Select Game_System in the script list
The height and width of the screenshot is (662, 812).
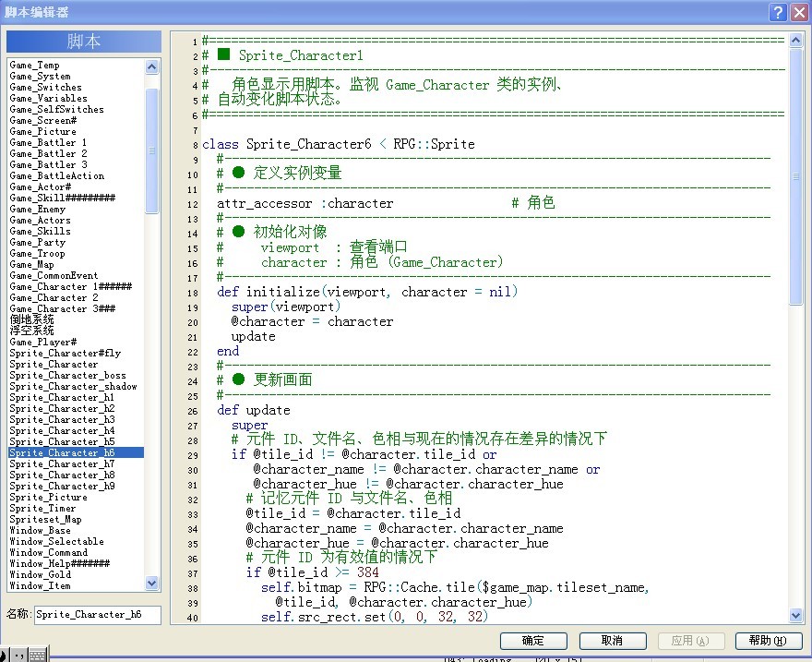(40, 76)
